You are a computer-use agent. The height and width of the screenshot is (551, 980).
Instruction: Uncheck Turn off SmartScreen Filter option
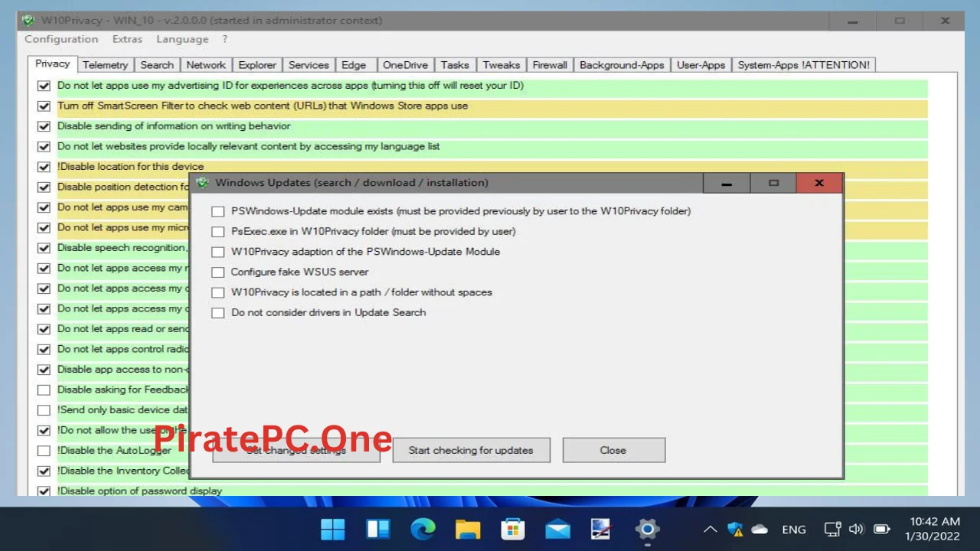click(x=44, y=106)
